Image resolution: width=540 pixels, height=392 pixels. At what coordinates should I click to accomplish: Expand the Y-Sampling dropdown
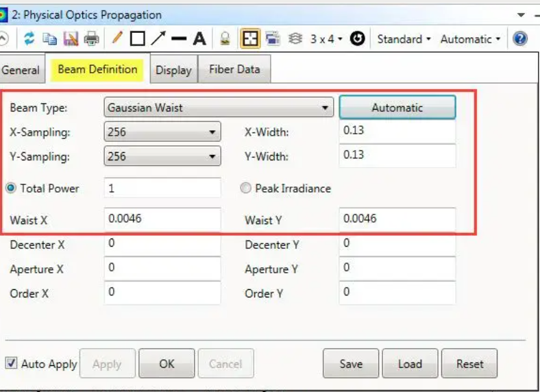(x=162, y=156)
